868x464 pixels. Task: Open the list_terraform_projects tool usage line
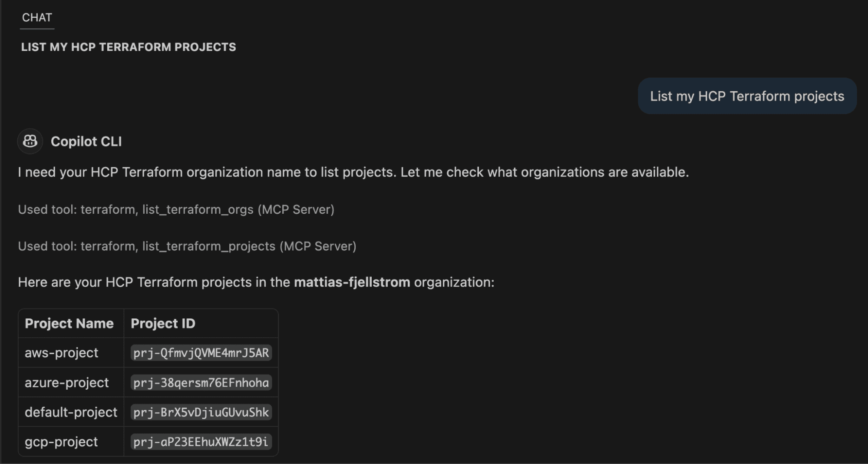coord(187,246)
